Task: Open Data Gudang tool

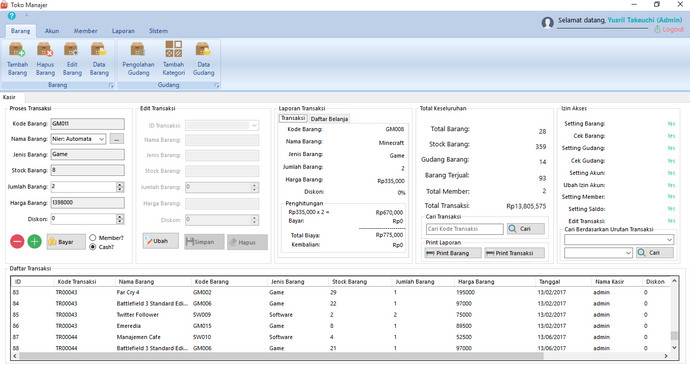Action: 203,59
